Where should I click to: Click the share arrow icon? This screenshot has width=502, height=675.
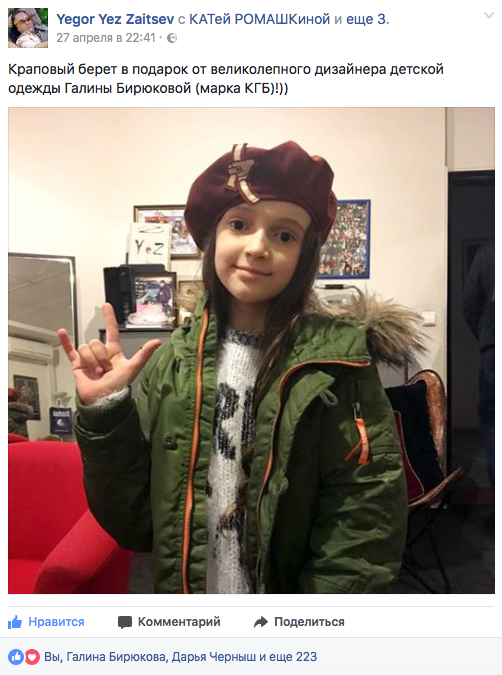point(261,622)
